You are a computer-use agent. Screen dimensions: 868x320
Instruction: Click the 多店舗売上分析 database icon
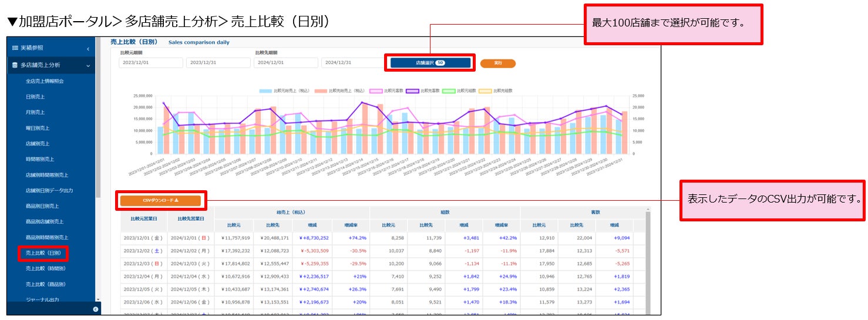[x=15, y=65]
